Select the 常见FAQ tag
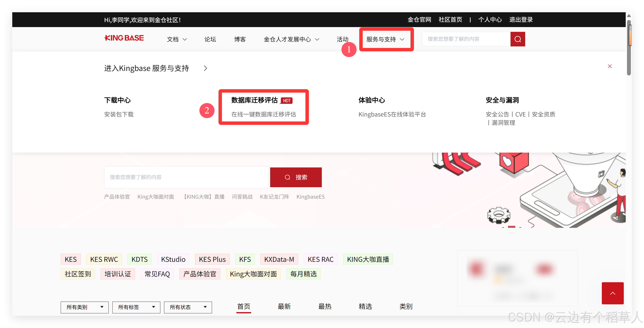Image resolution: width=644 pixels, height=328 pixels. pyautogui.click(x=157, y=274)
